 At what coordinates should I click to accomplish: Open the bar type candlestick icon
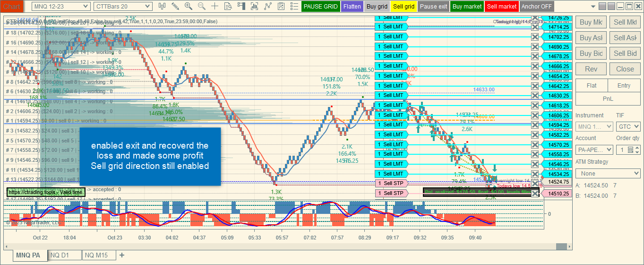pyautogui.click(x=163, y=6)
